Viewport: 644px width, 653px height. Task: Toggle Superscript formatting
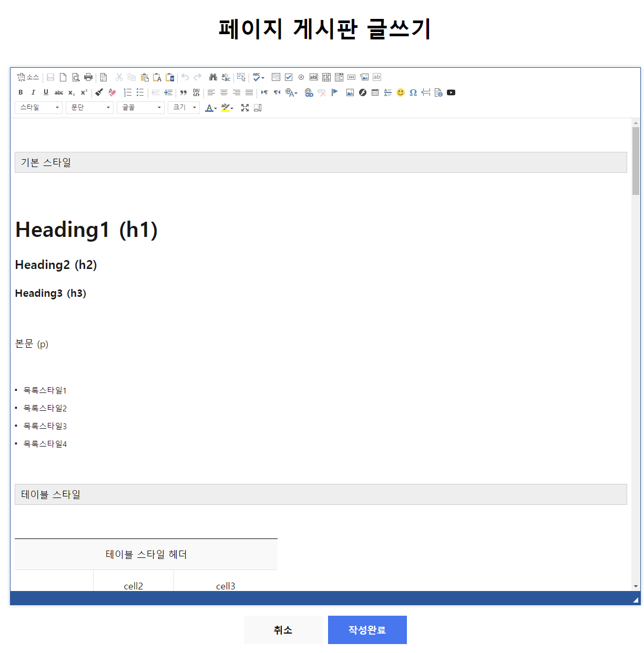tap(84, 92)
